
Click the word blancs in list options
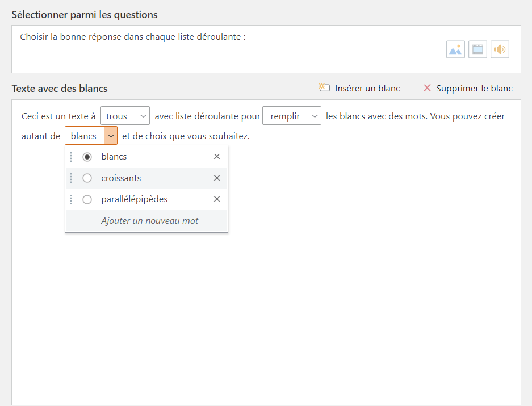point(114,157)
